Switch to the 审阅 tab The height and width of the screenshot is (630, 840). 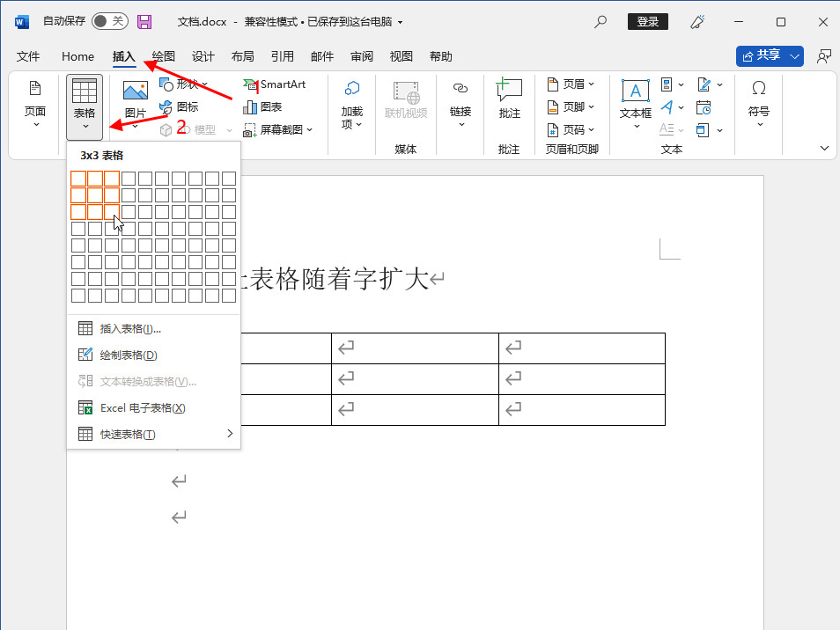362,56
